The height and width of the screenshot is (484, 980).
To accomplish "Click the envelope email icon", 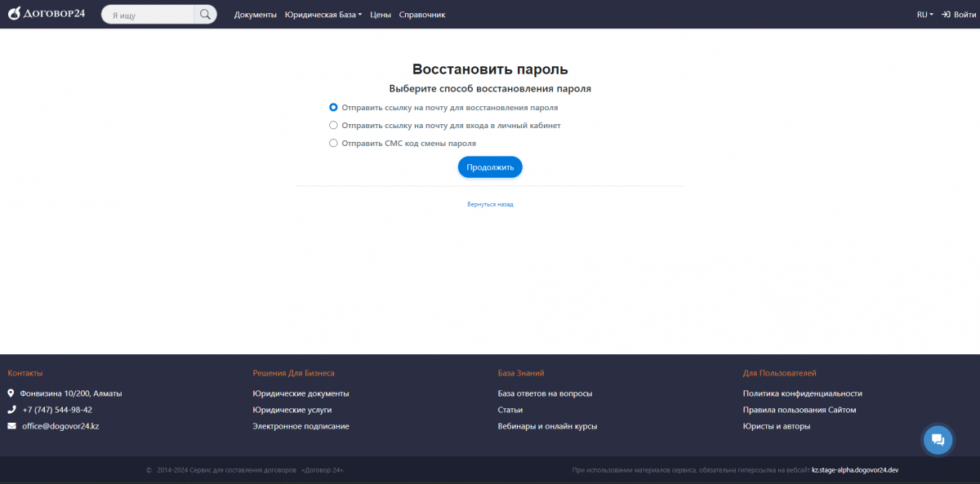I will point(11,426).
